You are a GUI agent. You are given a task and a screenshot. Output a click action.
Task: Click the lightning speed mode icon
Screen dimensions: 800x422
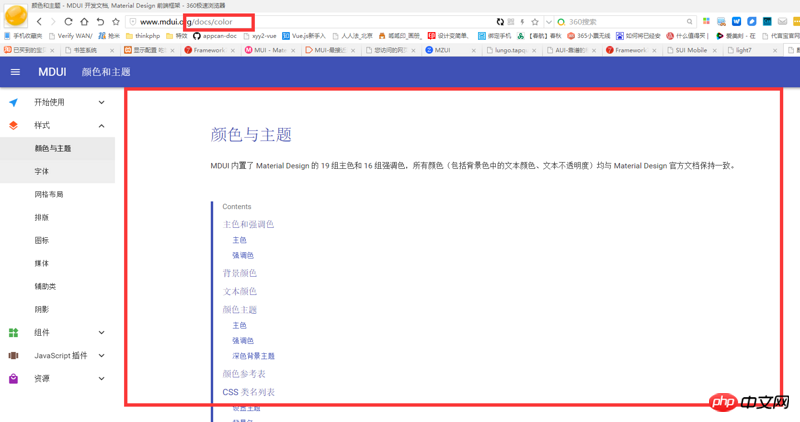coord(522,22)
